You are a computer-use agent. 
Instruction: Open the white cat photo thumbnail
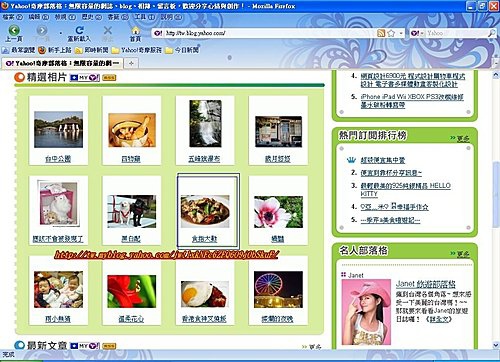click(58, 203)
